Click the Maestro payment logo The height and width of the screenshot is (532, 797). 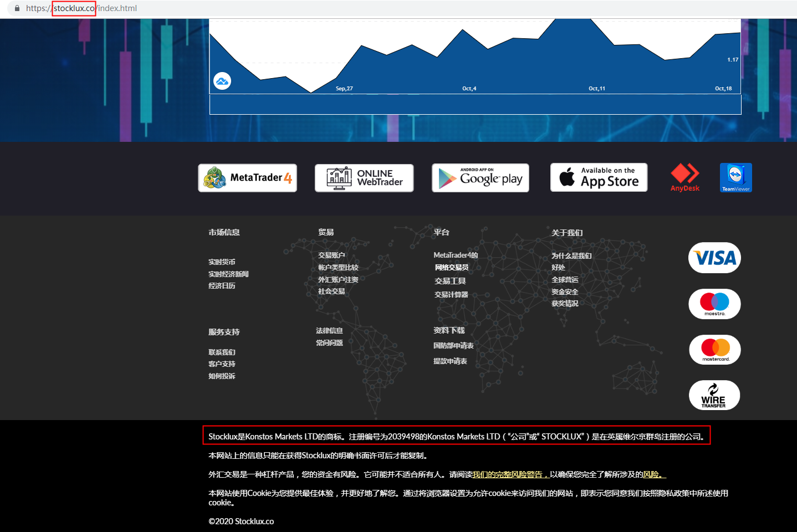tap(715, 304)
